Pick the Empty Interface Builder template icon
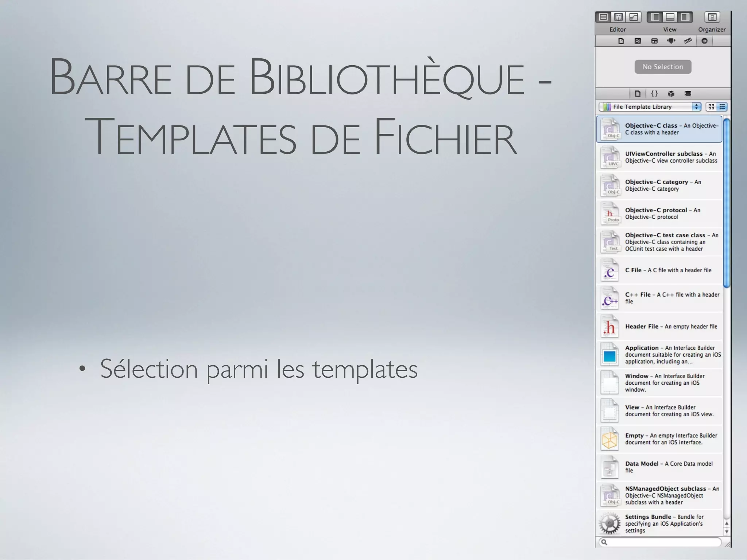Image resolution: width=747 pixels, height=560 pixels. [x=609, y=439]
